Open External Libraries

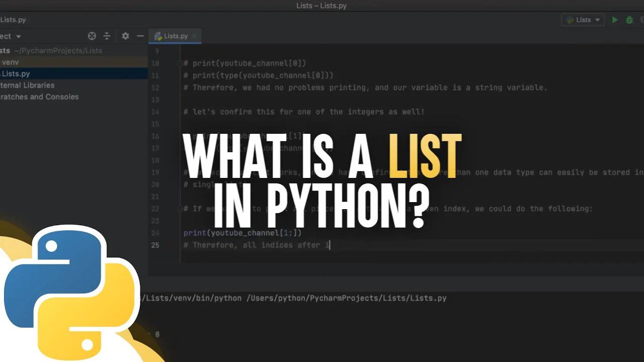tap(27, 85)
